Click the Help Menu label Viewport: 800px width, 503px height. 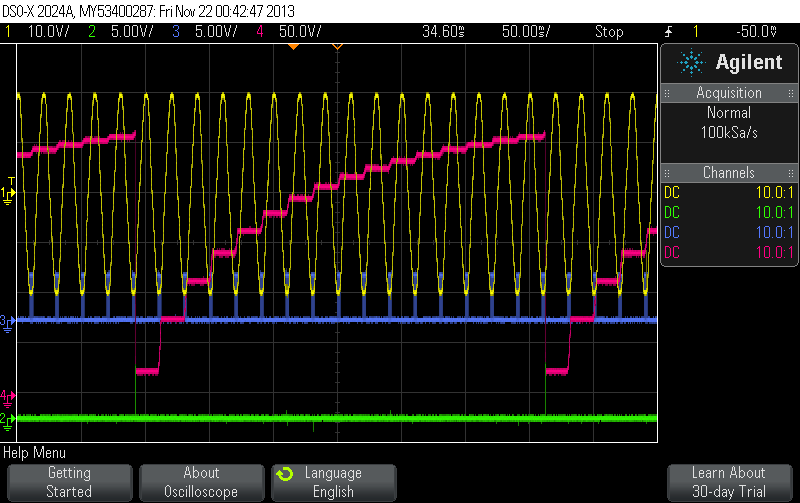click(34, 453)
